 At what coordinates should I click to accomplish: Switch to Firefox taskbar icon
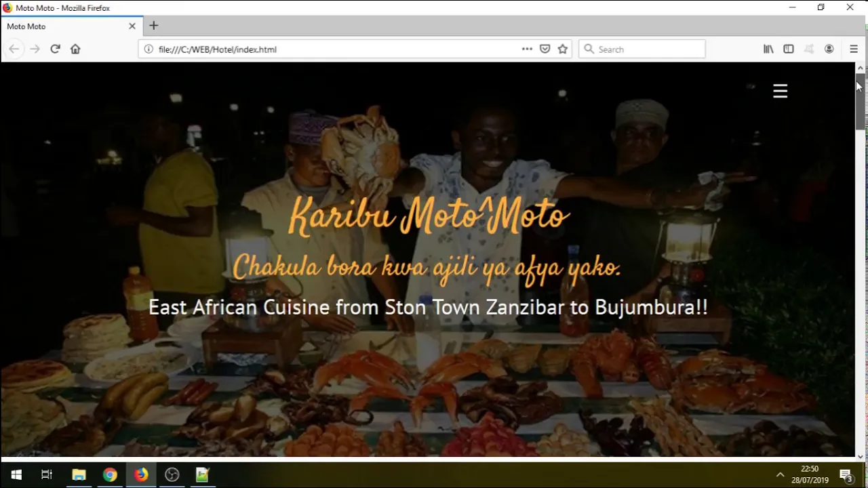[141, 474]
